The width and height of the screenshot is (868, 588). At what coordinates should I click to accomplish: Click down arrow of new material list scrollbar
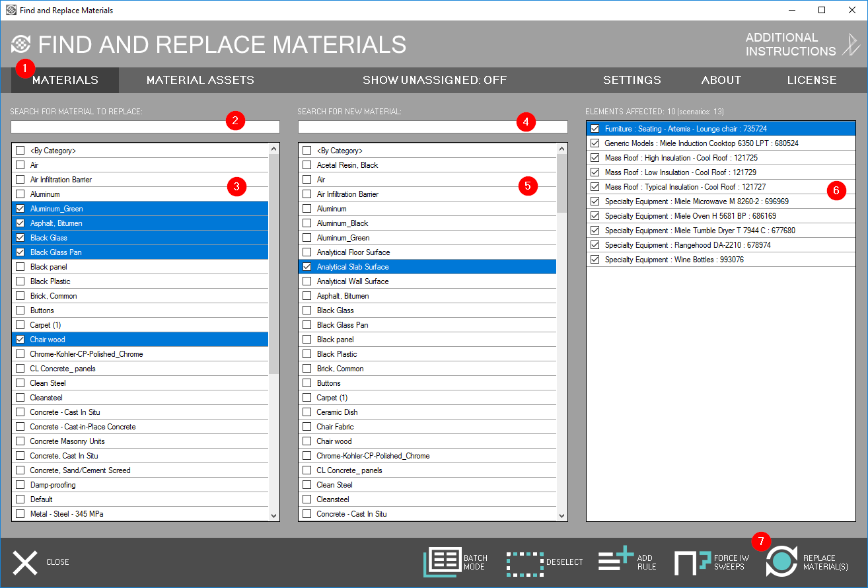[561, 515]
